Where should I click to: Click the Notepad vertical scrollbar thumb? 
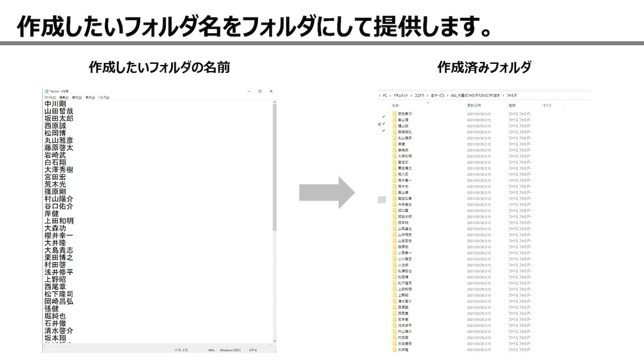[x=274, y=167]
